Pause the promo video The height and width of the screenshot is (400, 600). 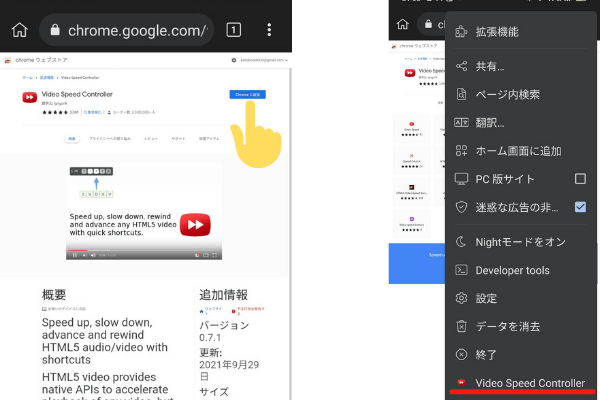pos(75,255)
